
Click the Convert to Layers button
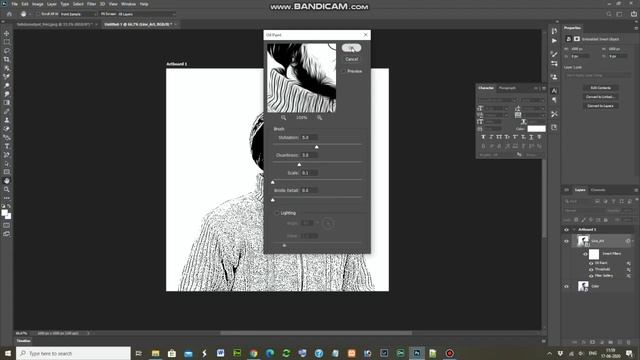(600, 106)
